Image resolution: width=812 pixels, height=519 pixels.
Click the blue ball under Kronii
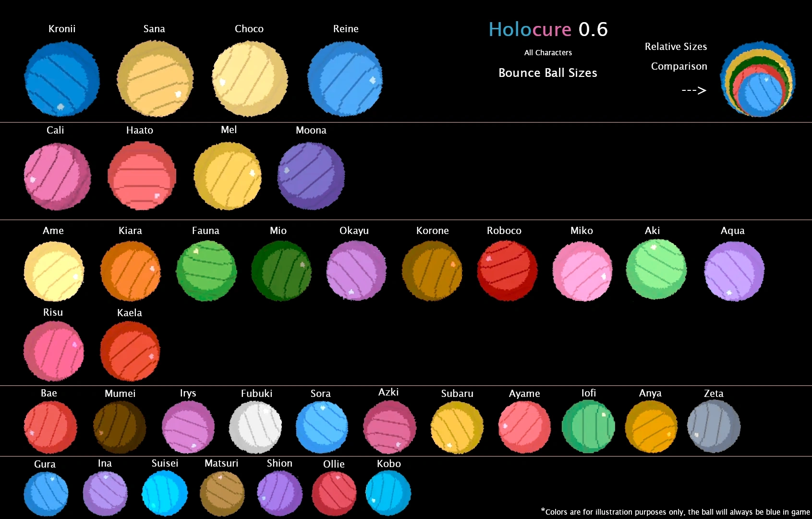pyautogui.click(x=62, y=79)
